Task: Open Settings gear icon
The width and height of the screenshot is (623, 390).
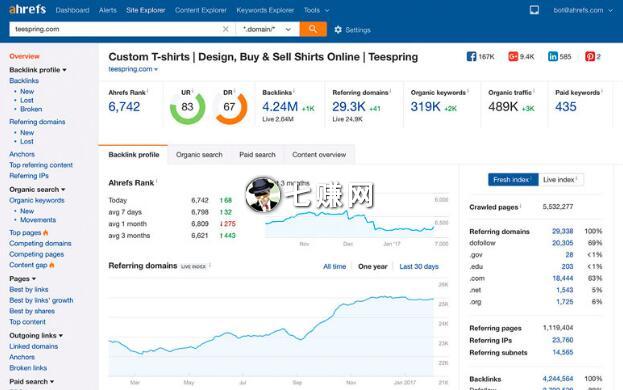Action: pos(338,30)
